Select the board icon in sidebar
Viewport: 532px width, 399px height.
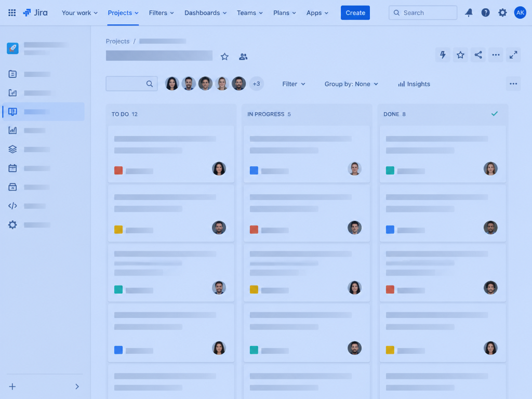click(12, 112)
